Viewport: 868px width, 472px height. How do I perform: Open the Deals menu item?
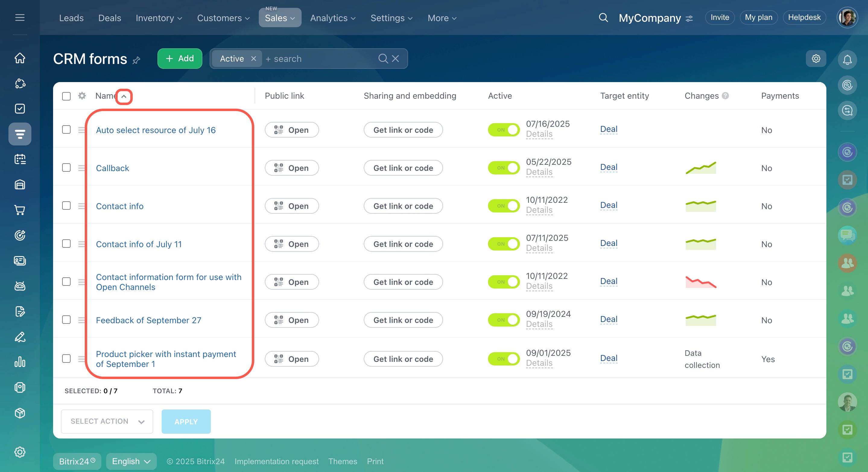click(x=109, y=18)
